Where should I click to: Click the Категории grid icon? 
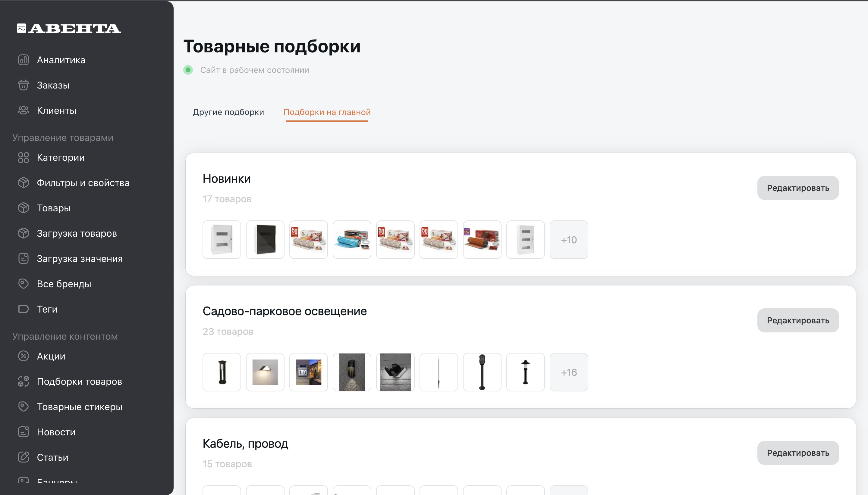coord(24,157)
